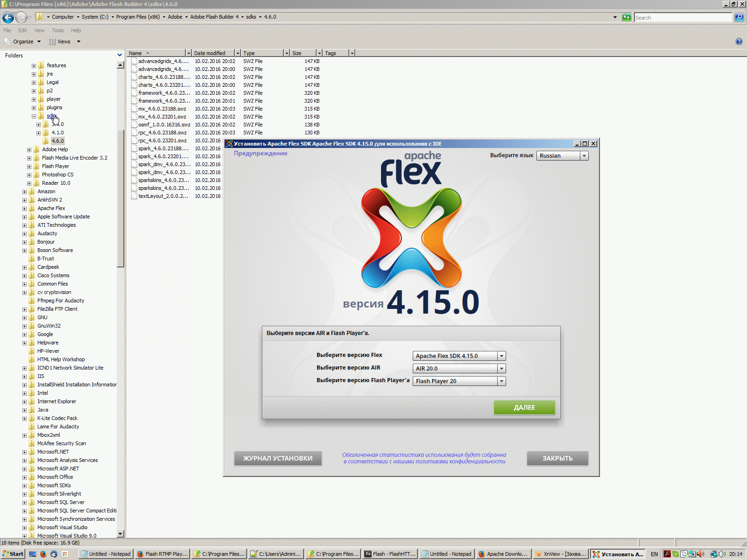
Task: Open the Tags column filter dropdown
Action: click(x=352, y=53)
